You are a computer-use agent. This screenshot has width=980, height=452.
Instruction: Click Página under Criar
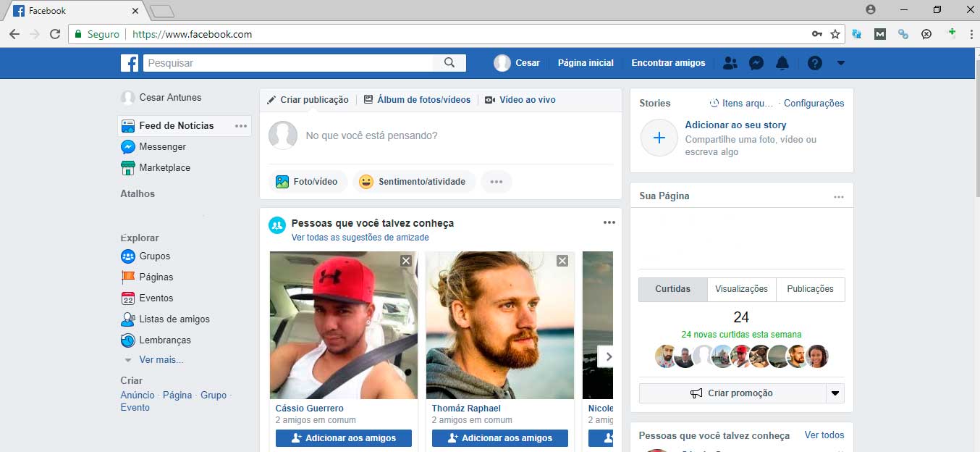pyautogui.click(x=177, y=395)
